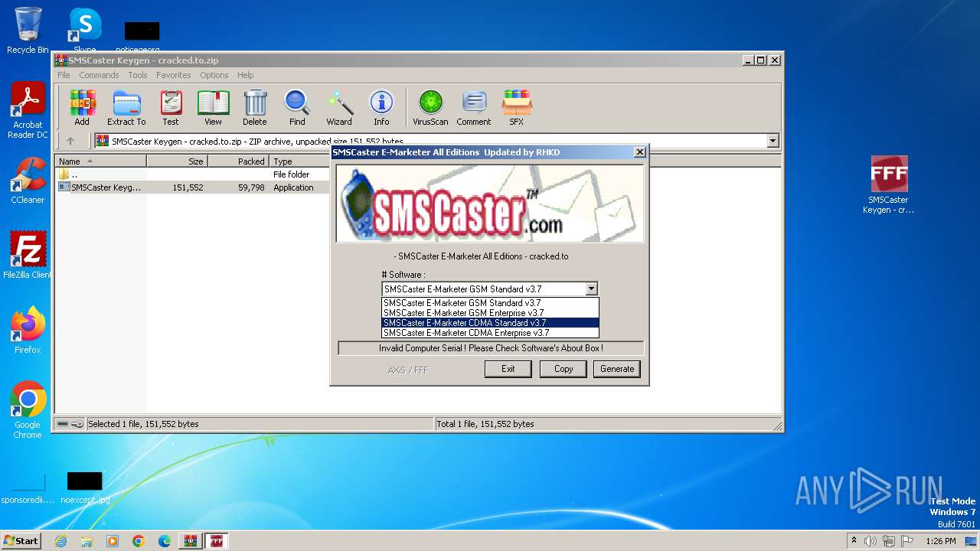Click the SMSCaster.com banner image
Viewport: 980px width, 551px height.
click(x=490, y=204)
